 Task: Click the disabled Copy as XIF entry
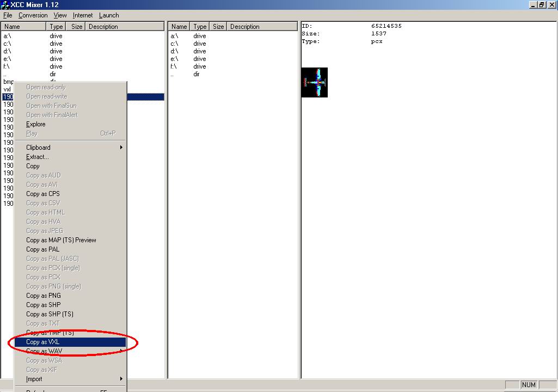(x=70, y=370)
